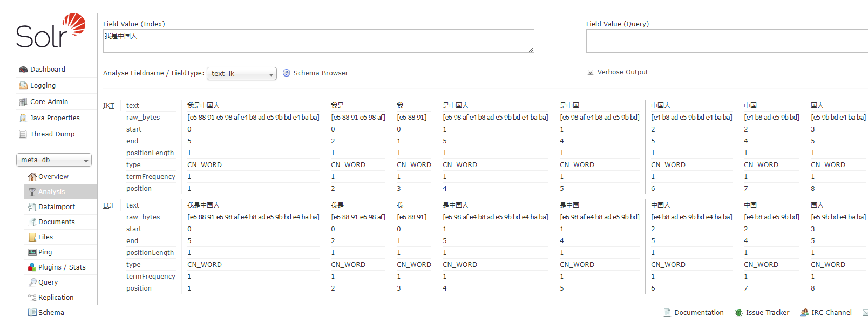This screenshot has width=868, height=317.
Task: Open the IRC Channel link
Action: [831, 313]
